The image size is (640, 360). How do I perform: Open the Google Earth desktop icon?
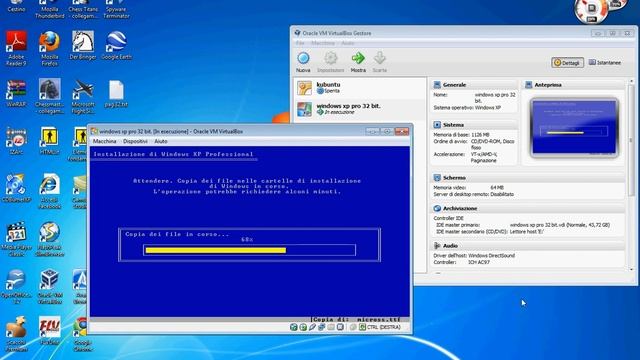pyautogui.click(x=116, y=46)
